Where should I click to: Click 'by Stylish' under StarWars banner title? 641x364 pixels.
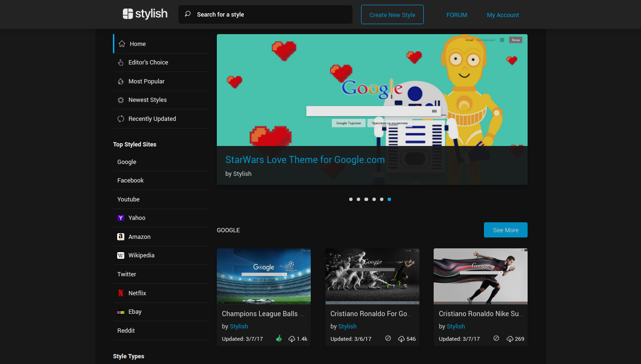click(x=238, y=174)
